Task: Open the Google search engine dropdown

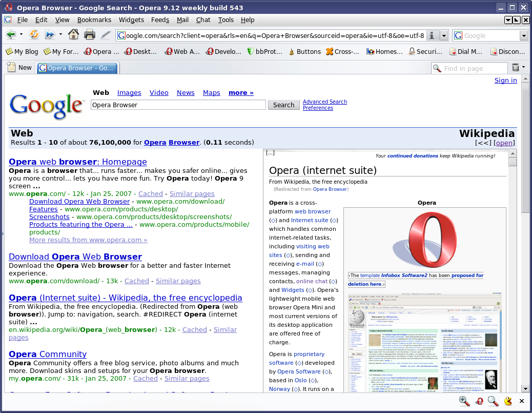Action: pos(524,35)
